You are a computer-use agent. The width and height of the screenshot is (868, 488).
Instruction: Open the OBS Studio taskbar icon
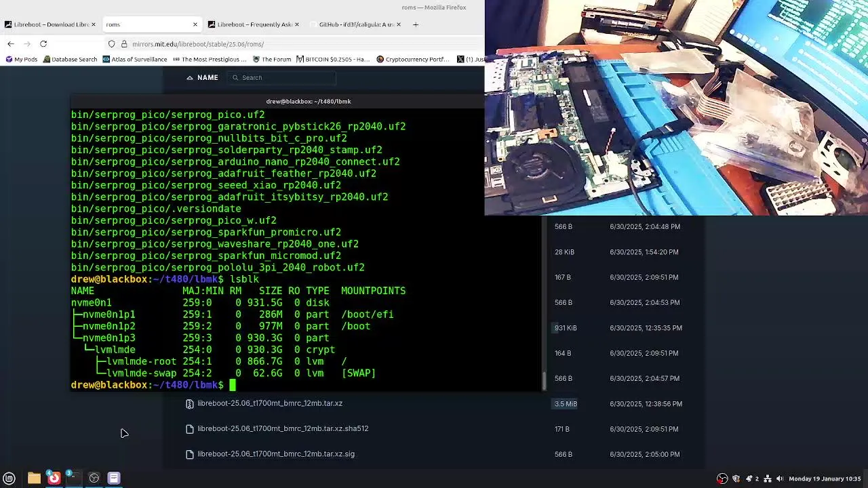coord(94,478)
